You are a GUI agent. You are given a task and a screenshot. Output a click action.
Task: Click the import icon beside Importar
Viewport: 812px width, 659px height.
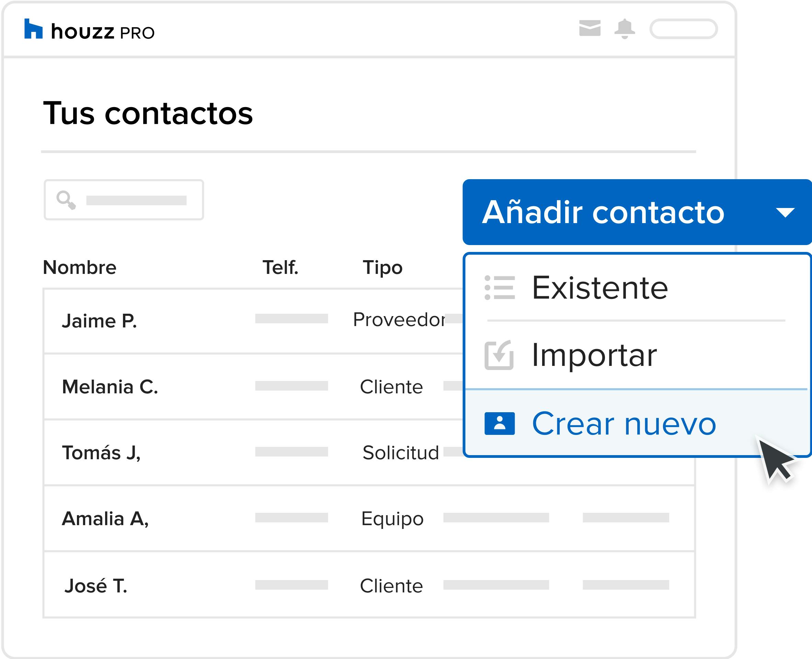click(x=499, y=355)
